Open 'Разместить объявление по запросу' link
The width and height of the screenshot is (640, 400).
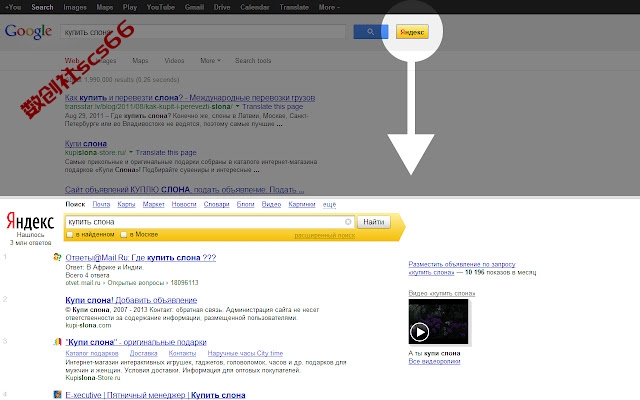(x=462, y=264)
